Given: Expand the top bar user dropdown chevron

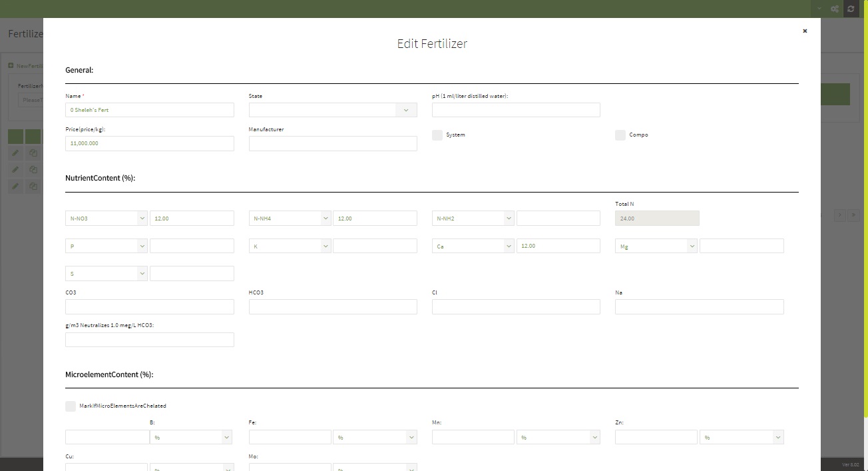Looking at the screenshot, I should (x=819, y=9).
